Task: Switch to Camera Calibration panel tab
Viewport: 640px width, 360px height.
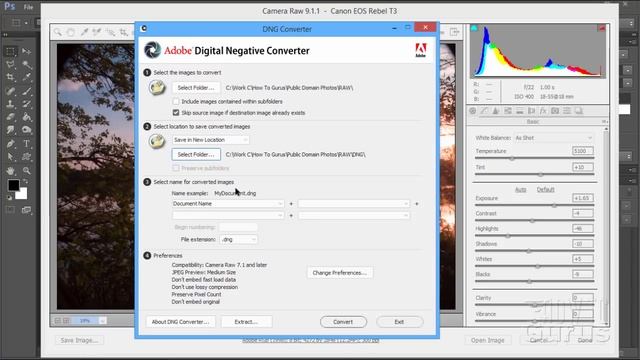Action: tap(555, 111)
